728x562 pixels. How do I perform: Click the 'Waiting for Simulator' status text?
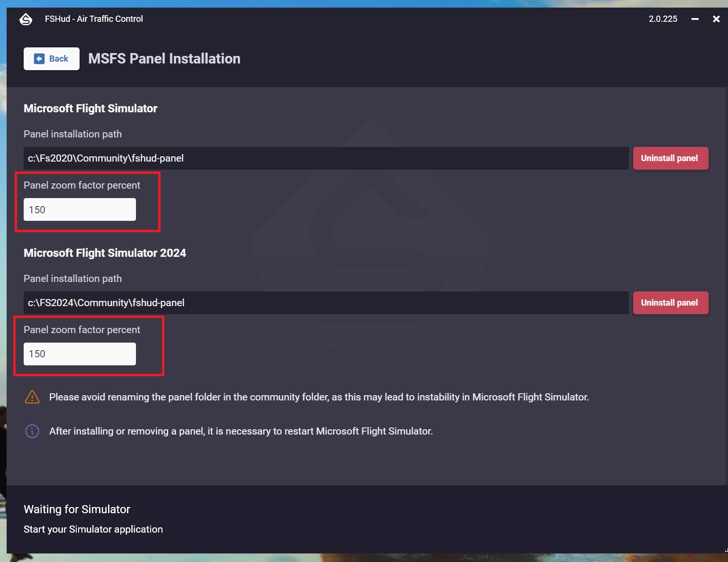[77, 509]
